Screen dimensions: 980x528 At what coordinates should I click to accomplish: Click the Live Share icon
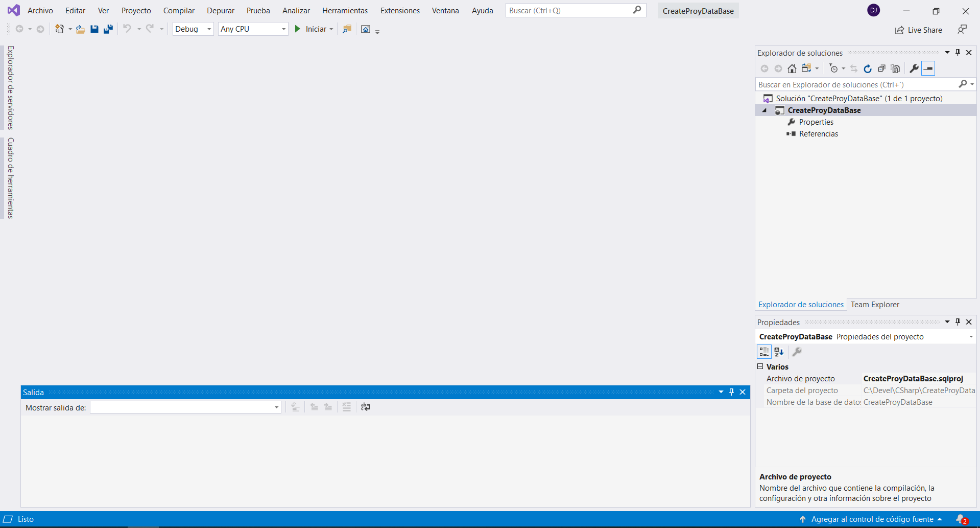click(x=899, y=30)
